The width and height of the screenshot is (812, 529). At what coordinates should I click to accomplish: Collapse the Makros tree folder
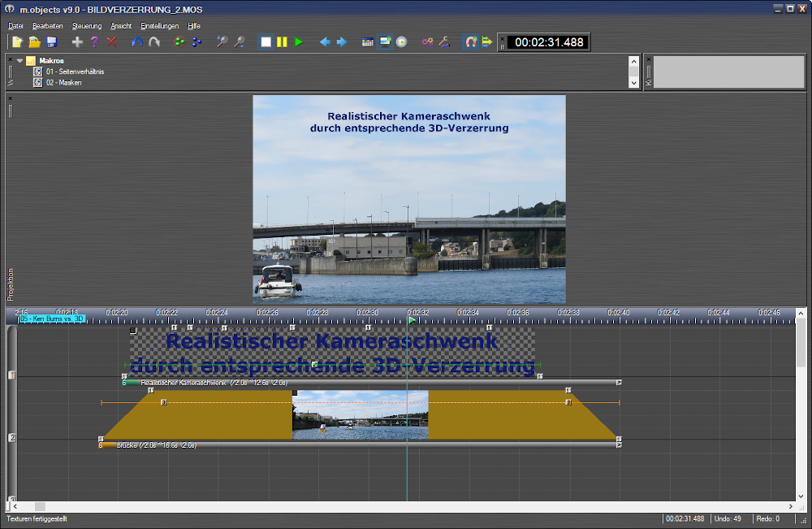click(19, 60)
